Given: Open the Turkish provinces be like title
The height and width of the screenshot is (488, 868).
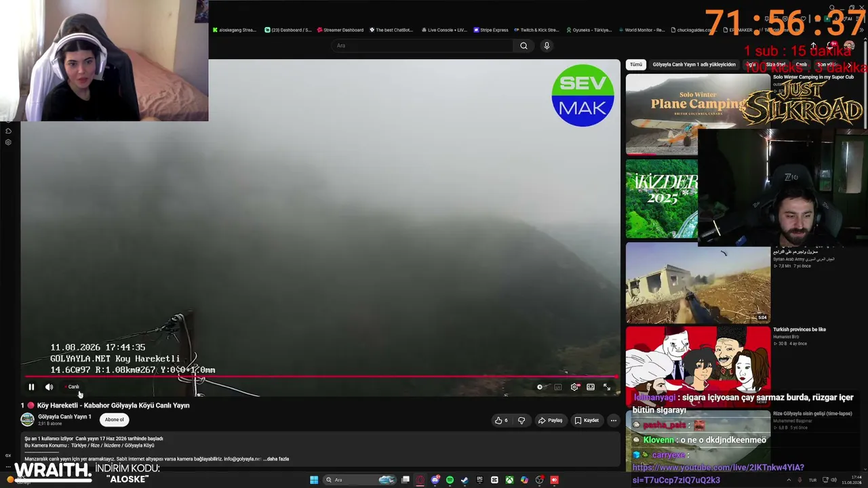Looking at the screenshot, I should 799,329.
